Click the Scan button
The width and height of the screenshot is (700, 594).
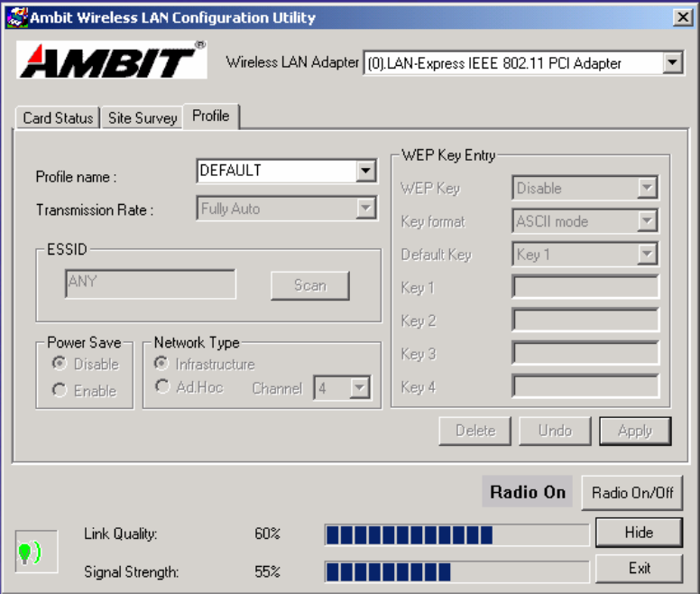(x=310, y=285)
